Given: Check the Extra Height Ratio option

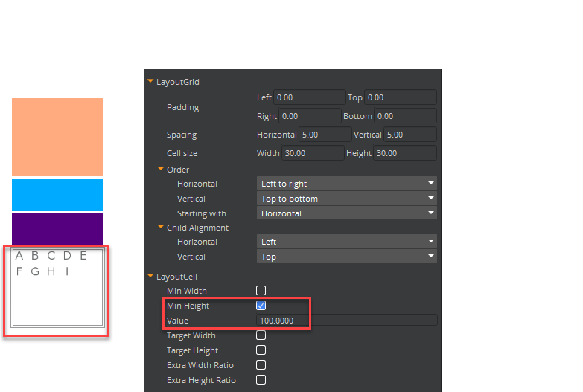Looking at the screenshot, I should 261,380.
